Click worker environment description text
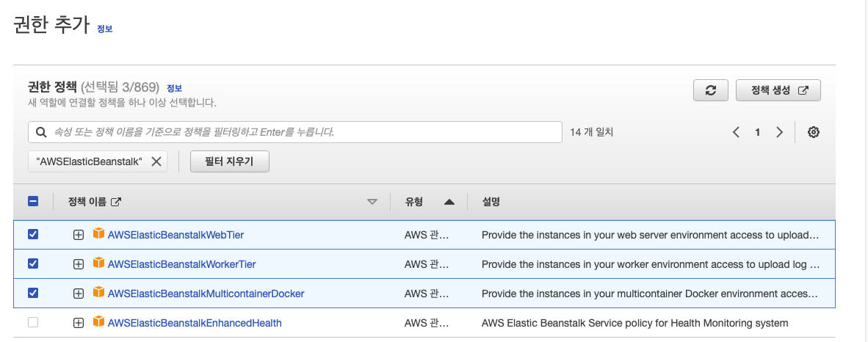This screenshot has height=342, width=868. (x=651, y=264)
